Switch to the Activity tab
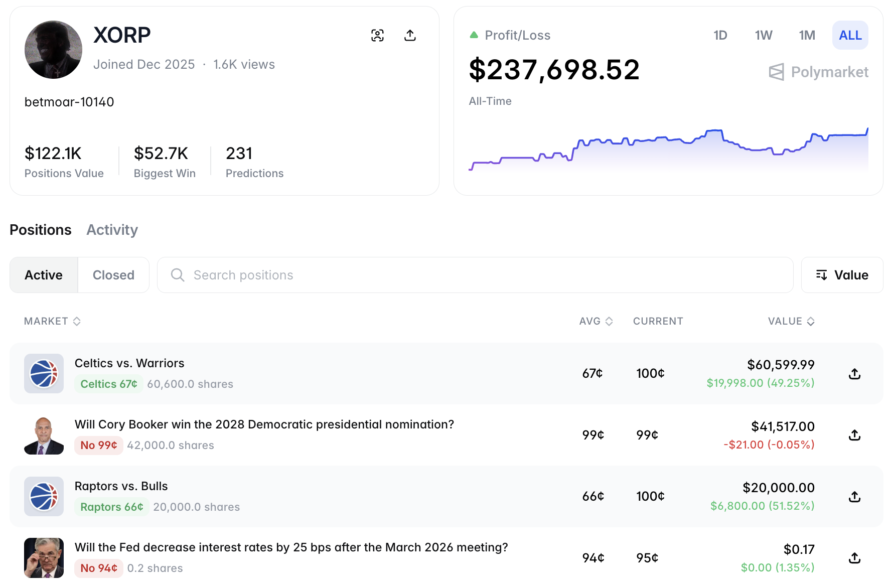The width and height of the screenshot is (892, 588). [112, 230]
